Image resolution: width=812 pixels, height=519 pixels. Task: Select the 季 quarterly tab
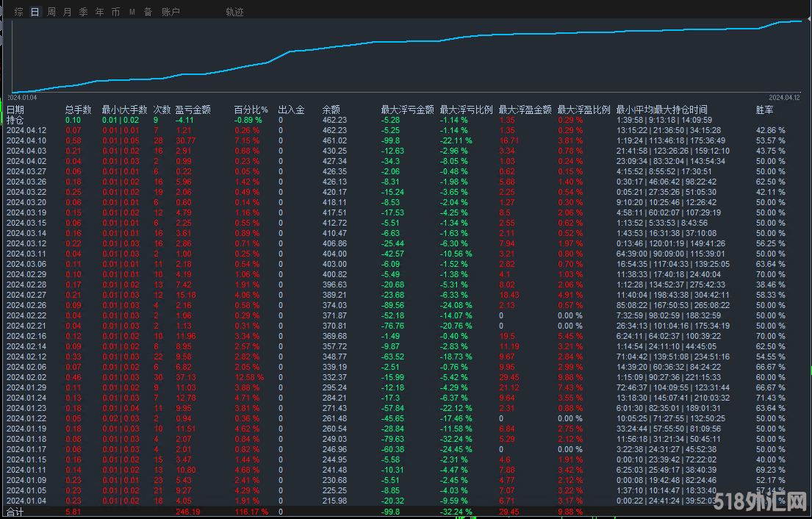coord(83,12)
